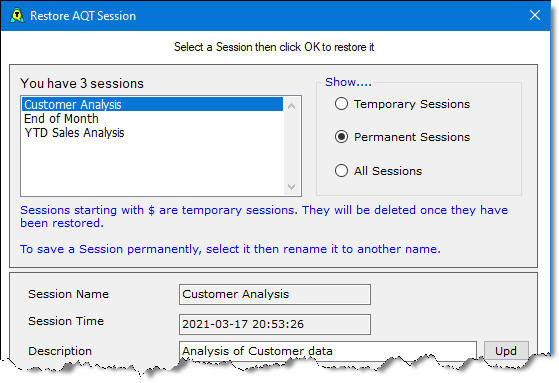Click into the Session Name field
The height and width of the screenshot is (383, 559).
275,294
